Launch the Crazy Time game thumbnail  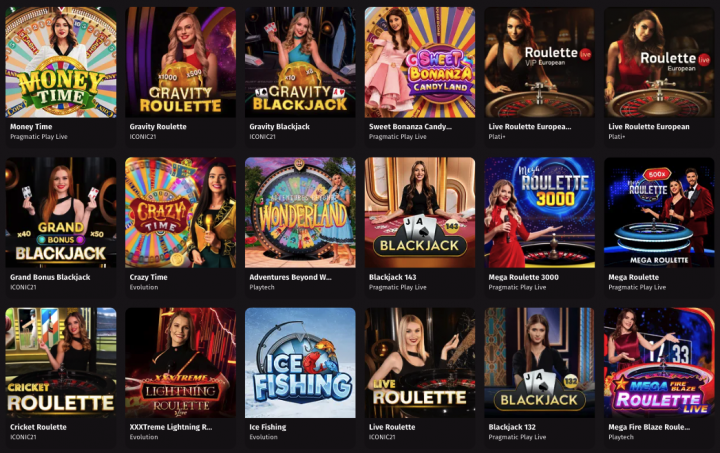coord(180,213)
